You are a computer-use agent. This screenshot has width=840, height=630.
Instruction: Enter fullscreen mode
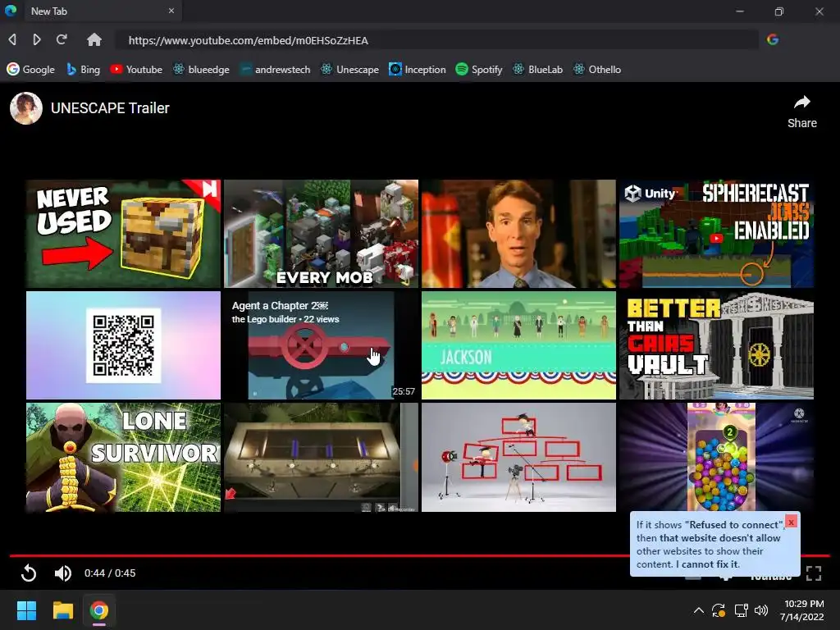(813, 573)
